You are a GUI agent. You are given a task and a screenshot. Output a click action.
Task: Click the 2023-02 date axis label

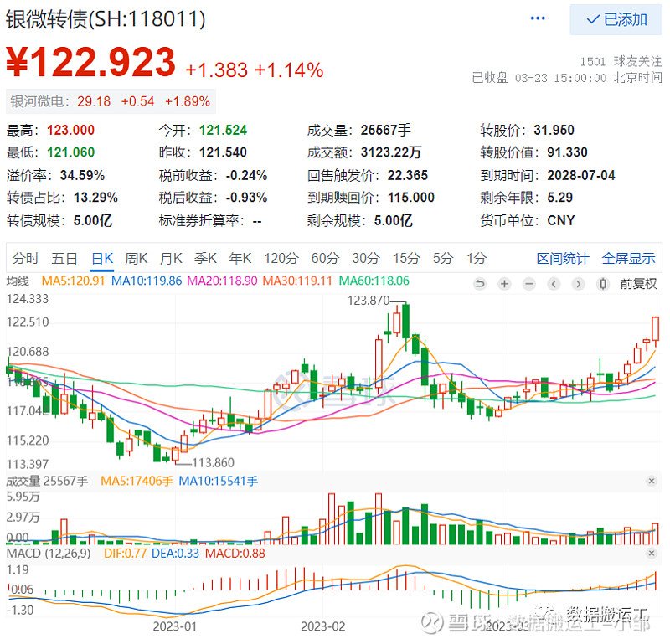tap(323, 626)
